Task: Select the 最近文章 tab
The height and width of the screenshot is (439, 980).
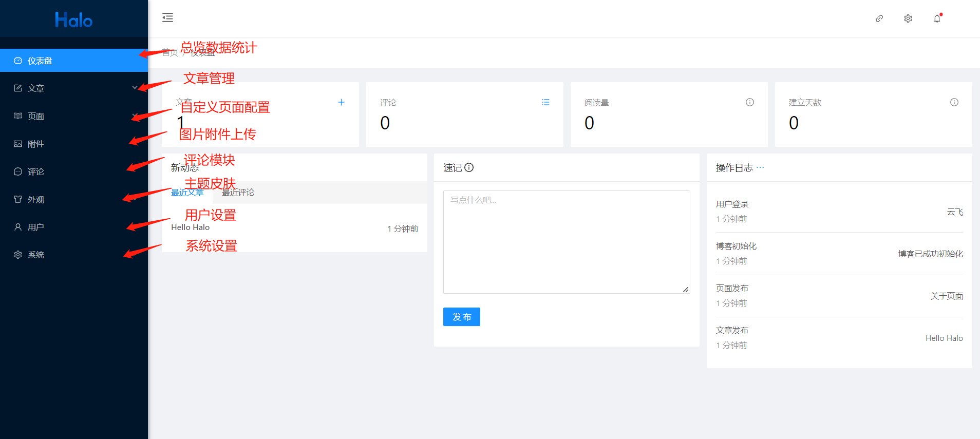Action: [187, 193]
